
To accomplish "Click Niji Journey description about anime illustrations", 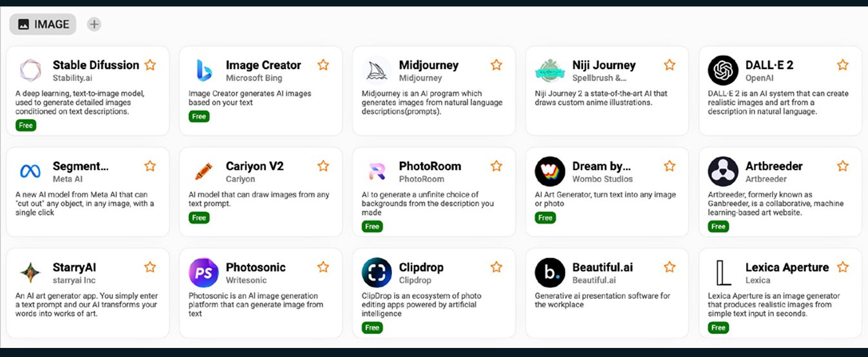I will pyautogui.click(x=601, y=98).
